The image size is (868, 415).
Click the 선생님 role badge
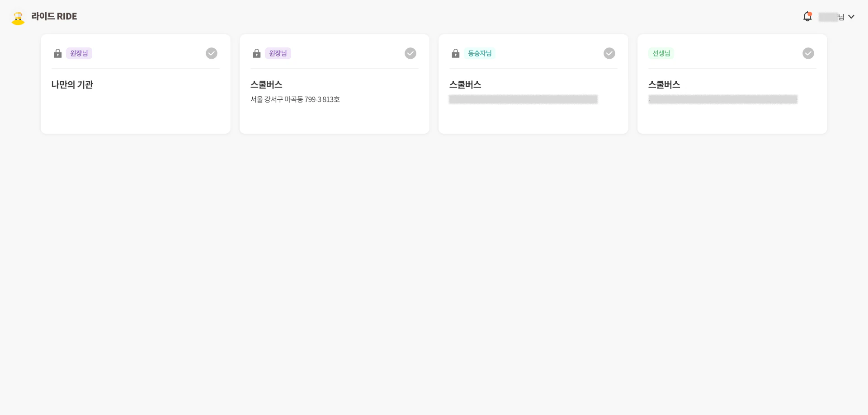pos(661,53)
